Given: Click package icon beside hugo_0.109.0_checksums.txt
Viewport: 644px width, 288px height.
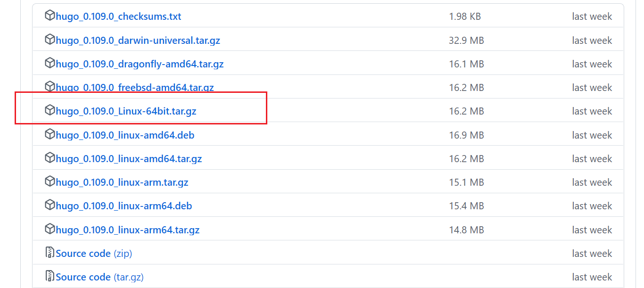Looking at the screenshot, I should [x=50, y=16].
